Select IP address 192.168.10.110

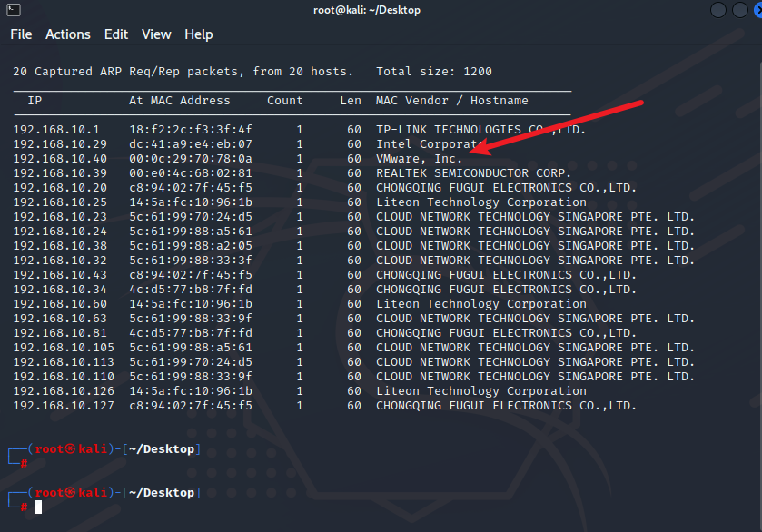click(64, 377)
